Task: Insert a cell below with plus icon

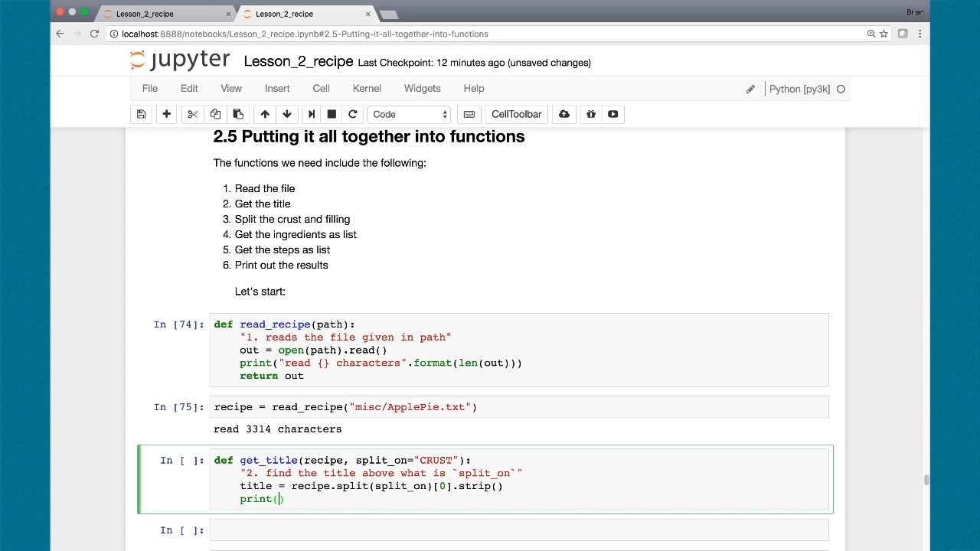Action: pos(166,114)
